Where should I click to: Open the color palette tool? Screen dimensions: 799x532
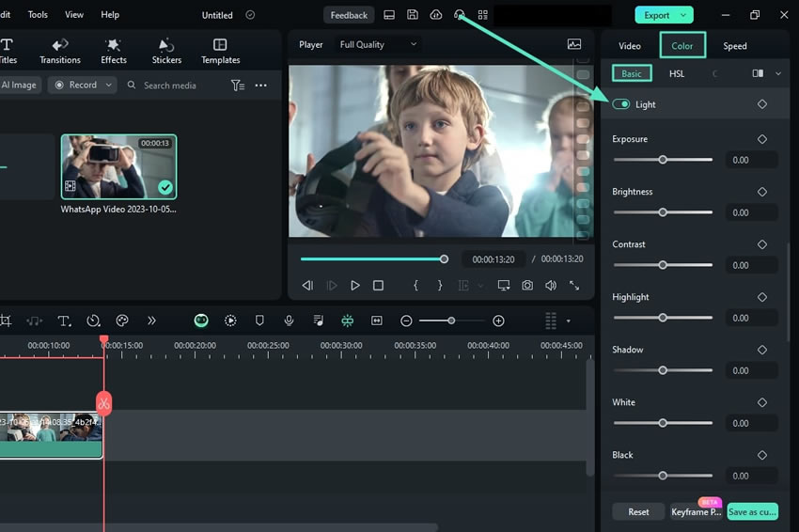click(122, 321)
